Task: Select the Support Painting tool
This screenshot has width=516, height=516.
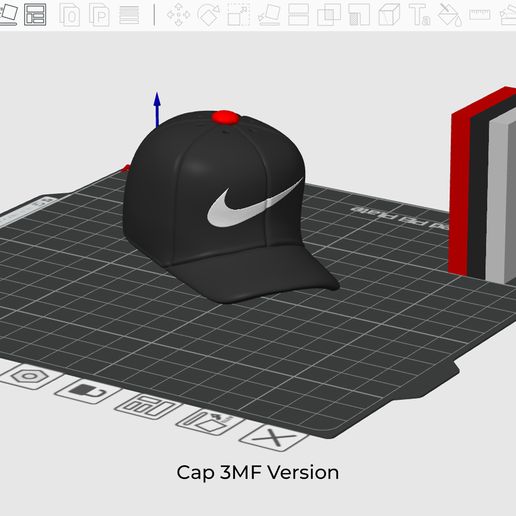Action: 359,14
